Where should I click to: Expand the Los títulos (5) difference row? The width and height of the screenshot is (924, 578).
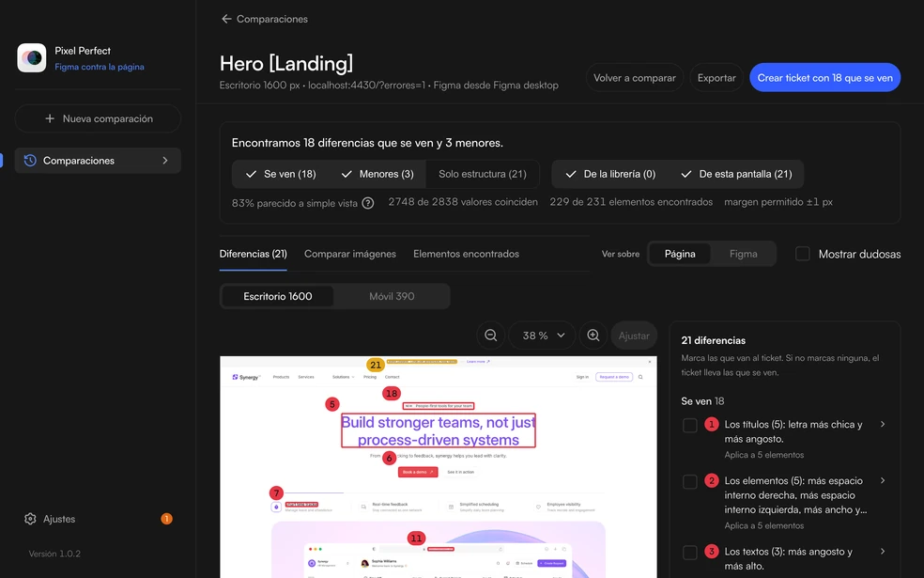[x=883, y=424]
